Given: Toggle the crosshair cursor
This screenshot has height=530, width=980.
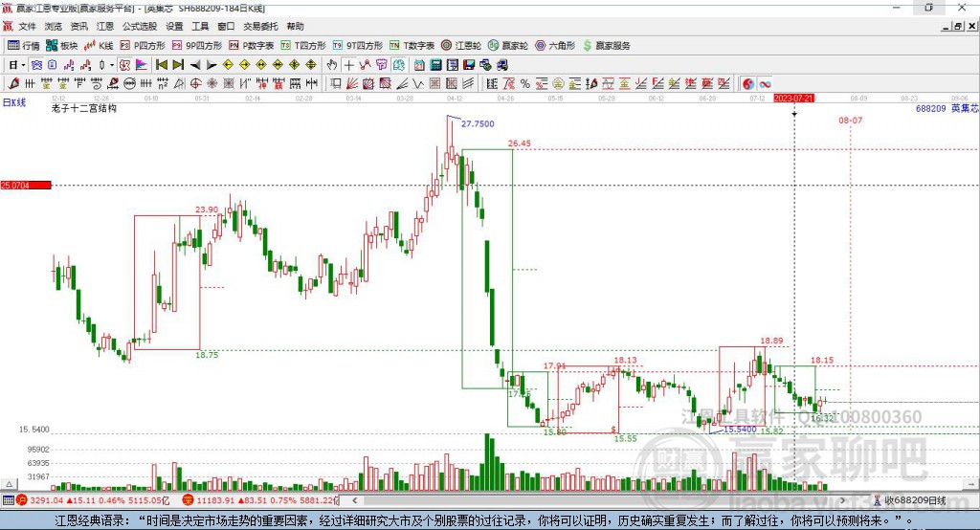Looking at the screenshot, I should tap(348, 65).
